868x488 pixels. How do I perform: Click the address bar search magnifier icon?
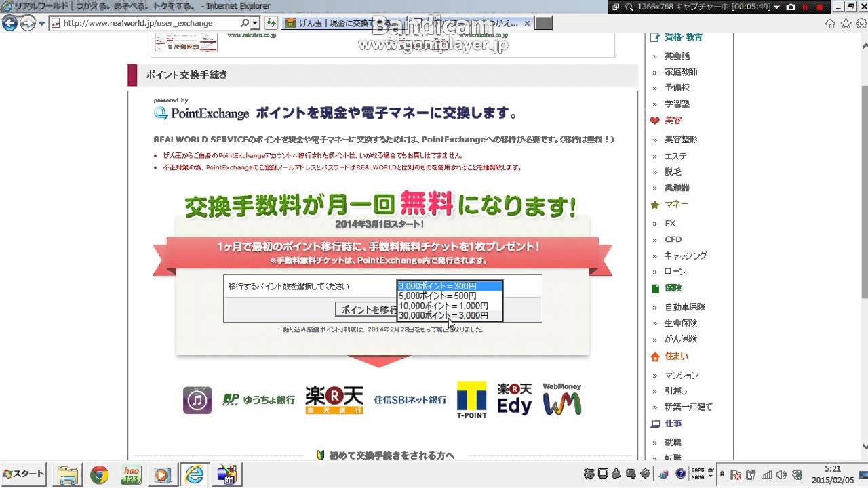(245, 23)
